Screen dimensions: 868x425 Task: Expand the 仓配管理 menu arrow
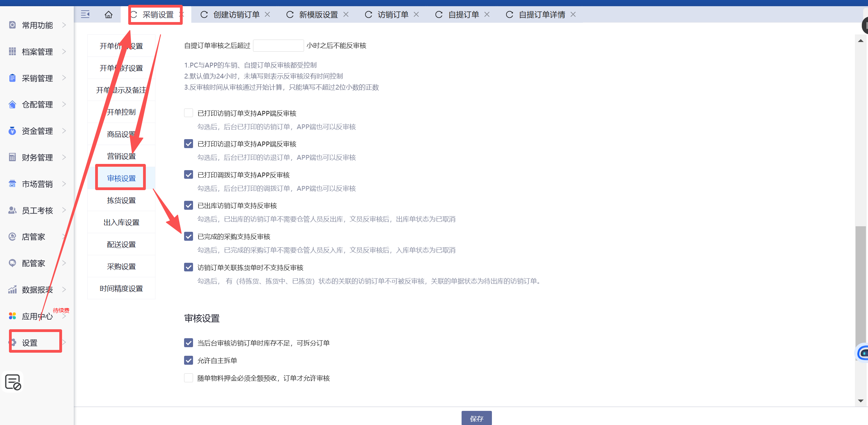64,104
